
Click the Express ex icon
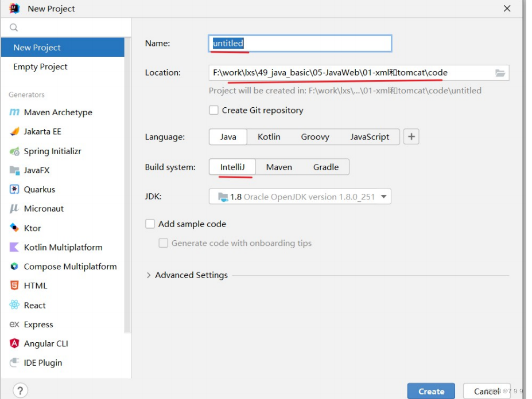(x=14, y=324)
